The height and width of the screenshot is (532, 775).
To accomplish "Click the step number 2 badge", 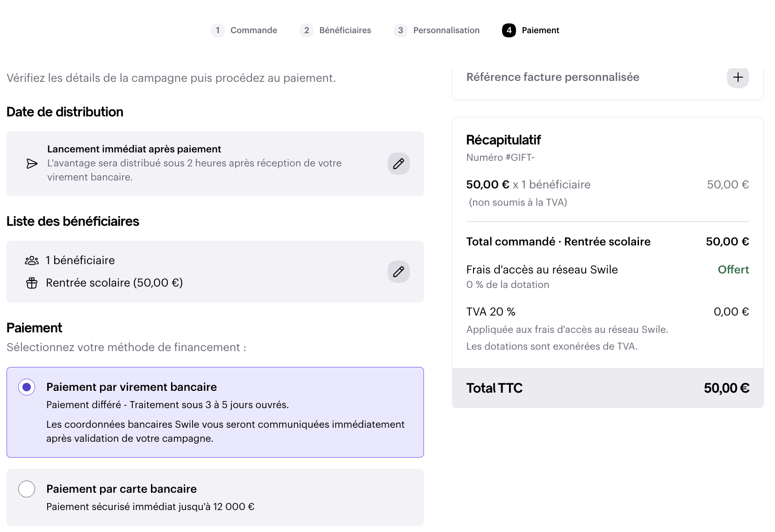I will pyautogui.click(x=307, y=30).
